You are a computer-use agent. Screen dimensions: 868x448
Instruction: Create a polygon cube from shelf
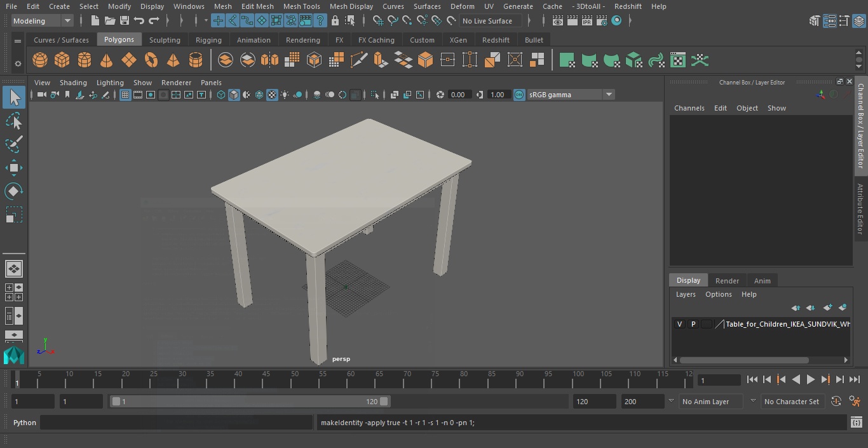tap(62, 60)
